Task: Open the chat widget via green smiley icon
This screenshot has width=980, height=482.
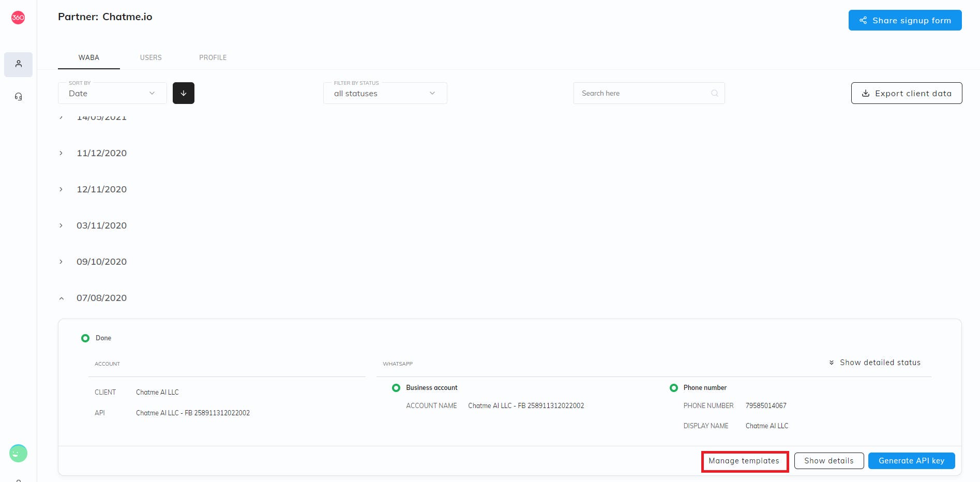Action: coord(18,453)
